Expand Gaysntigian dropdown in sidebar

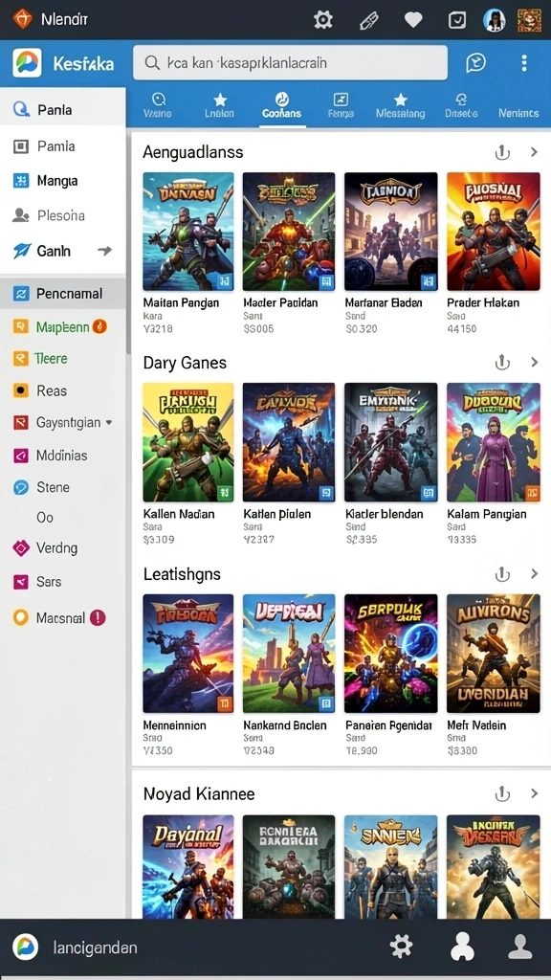point(109,422)
